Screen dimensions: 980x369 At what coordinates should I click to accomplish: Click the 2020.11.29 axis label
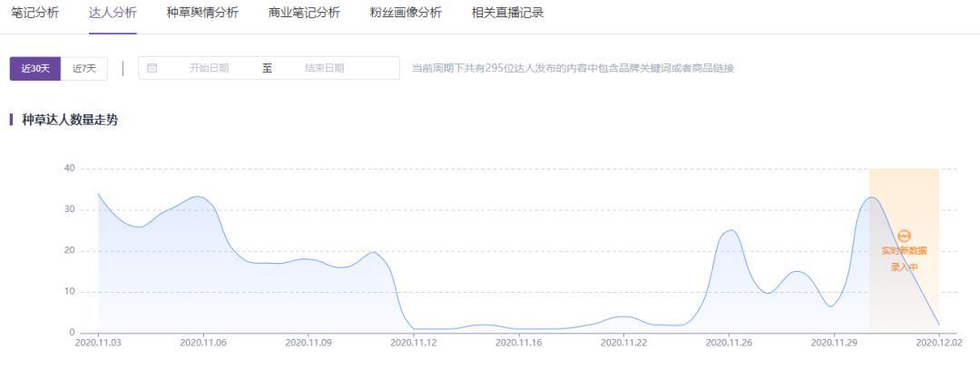832,342
